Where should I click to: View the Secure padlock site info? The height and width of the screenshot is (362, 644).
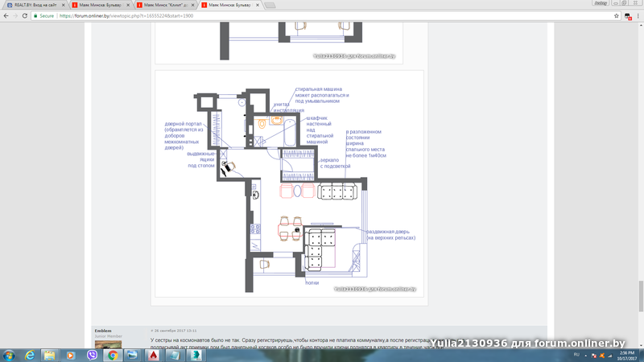(43, 16)
